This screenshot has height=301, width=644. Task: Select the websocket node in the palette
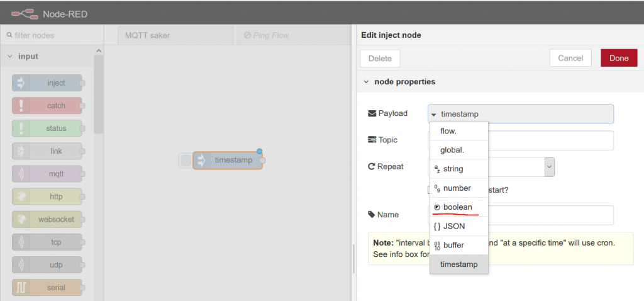coord(47,219)
